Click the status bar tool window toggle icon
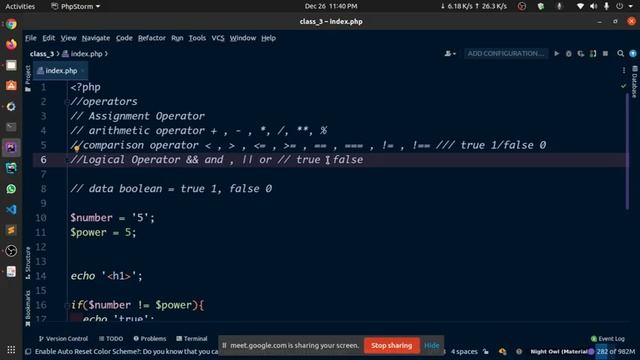Screen dimensions: 640x360 pos(28,351)
